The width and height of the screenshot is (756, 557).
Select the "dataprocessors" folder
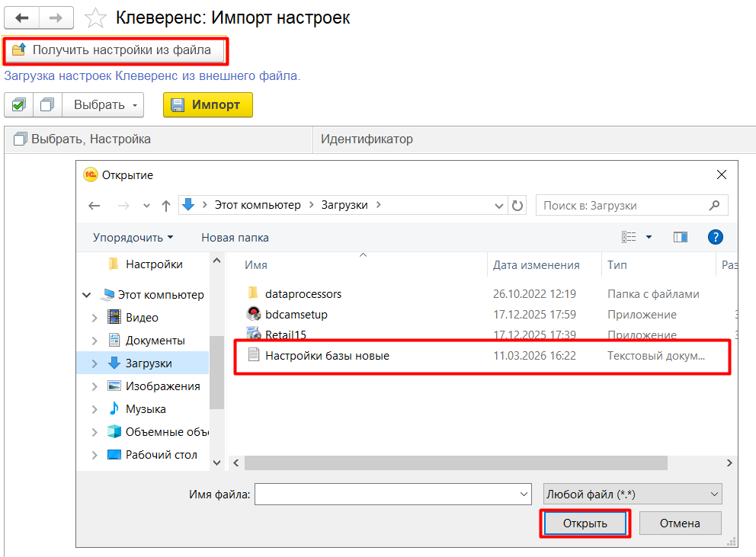[x=303, y=294]
